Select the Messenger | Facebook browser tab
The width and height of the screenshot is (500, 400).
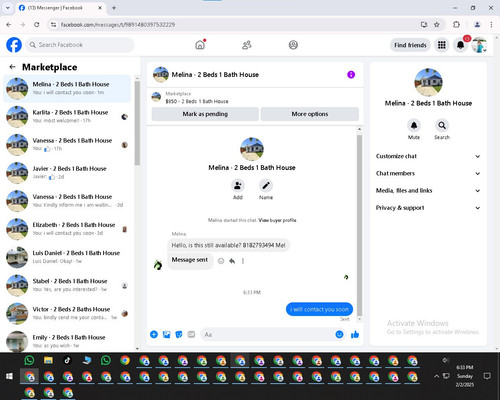(61, 8)
